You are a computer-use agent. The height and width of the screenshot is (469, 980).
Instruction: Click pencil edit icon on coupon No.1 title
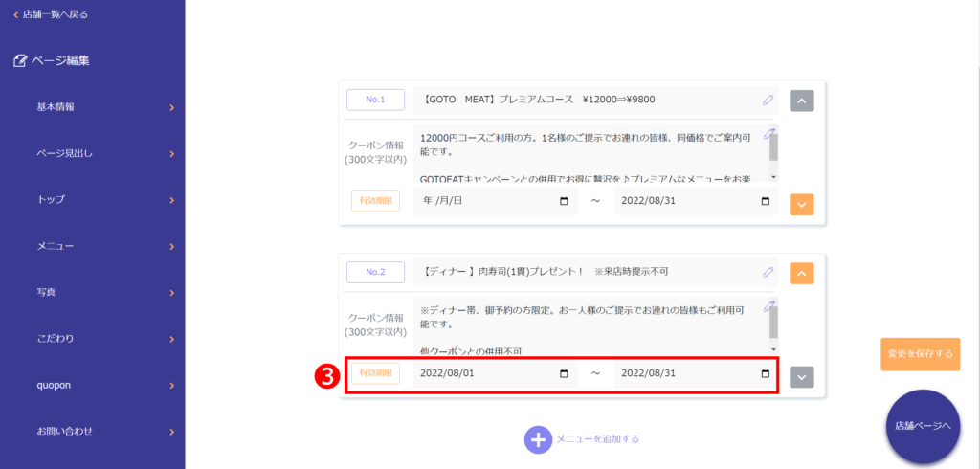768,100
